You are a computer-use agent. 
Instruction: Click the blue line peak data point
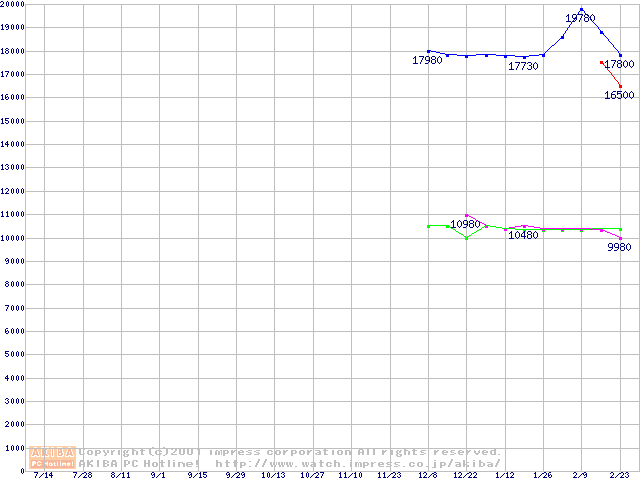[x=582, y=9]
